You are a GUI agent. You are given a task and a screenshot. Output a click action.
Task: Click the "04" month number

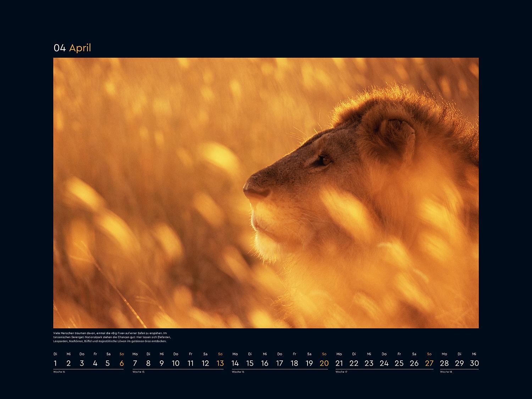point(60,48)
